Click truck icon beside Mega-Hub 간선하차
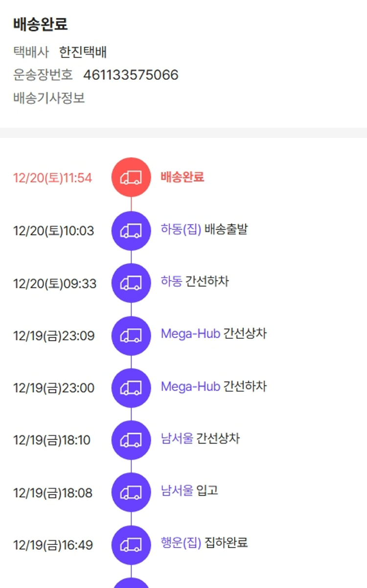This screenshot has width=367, height=588. coord(131,388)
